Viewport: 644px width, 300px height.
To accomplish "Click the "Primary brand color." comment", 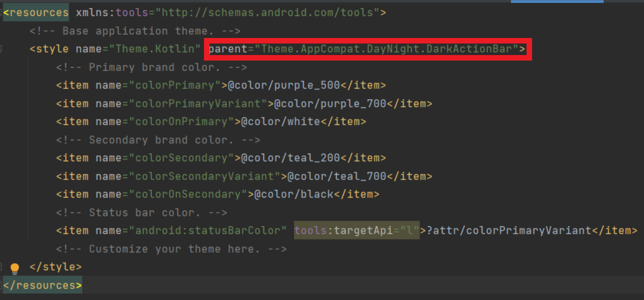I will point(152,67).
